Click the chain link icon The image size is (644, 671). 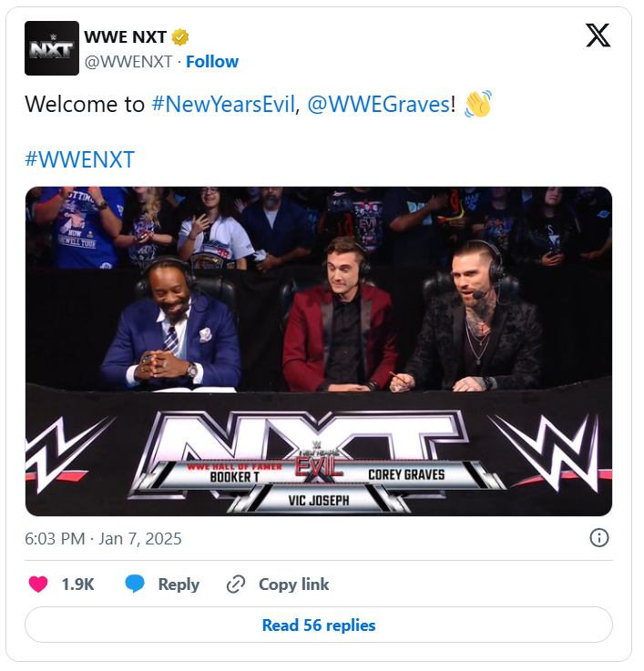point(236,585)
